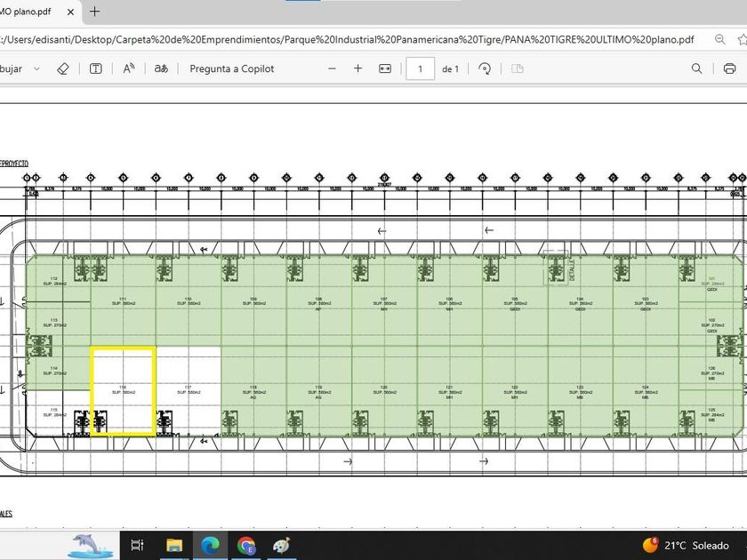The image size is (747, 560).
Task: Open the PDF search magnifier
Action: (697, 68)
